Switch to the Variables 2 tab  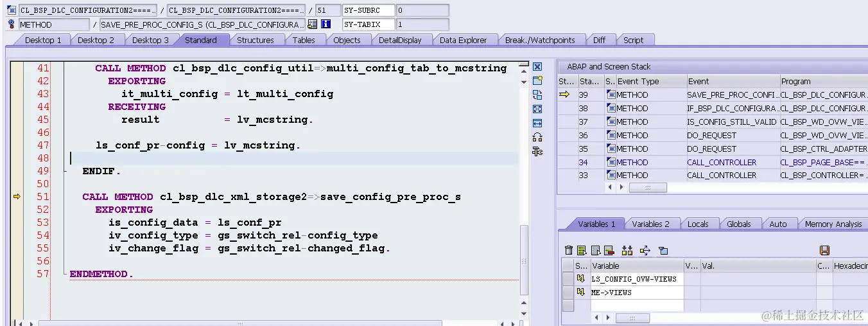pos(650,224)
